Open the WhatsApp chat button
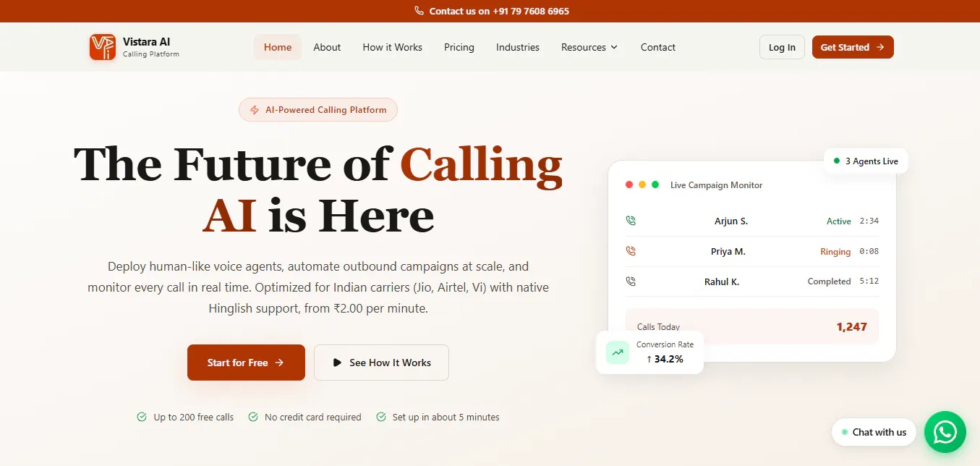 (x=945, y=432)
